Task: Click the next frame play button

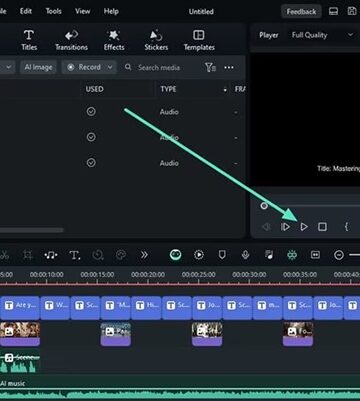Action: (285, 227)
